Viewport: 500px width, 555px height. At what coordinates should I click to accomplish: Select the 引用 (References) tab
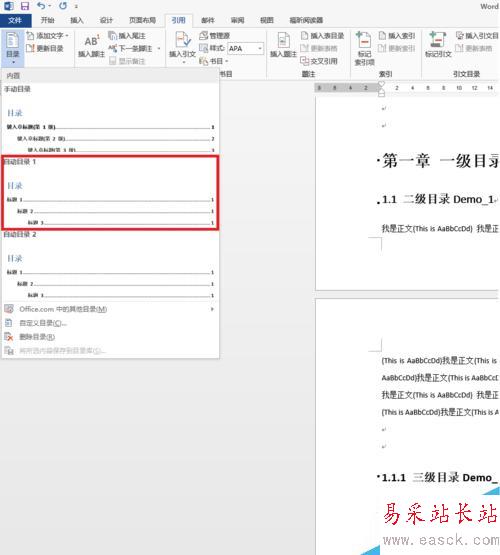(x=179, y=20)
